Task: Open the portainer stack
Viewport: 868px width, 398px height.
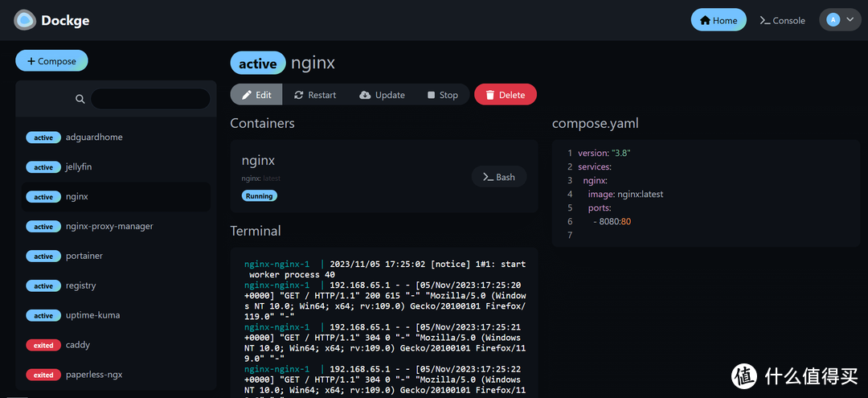Action: click(x=84, y=256)
